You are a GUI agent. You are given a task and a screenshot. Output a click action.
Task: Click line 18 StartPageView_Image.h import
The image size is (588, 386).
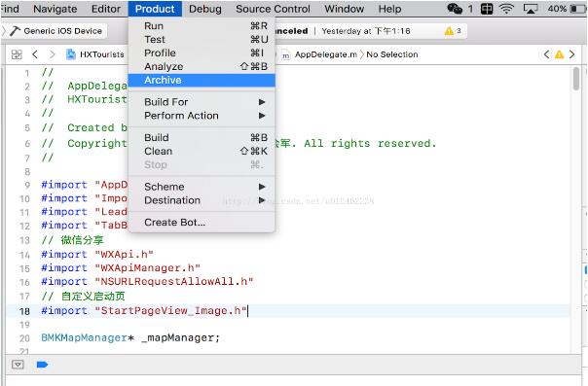click(144, 311)
